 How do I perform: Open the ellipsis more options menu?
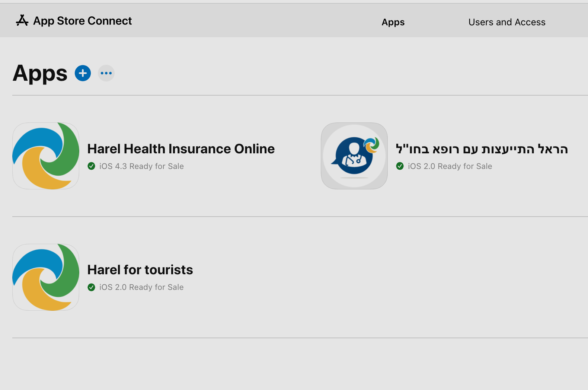(106, 73)
